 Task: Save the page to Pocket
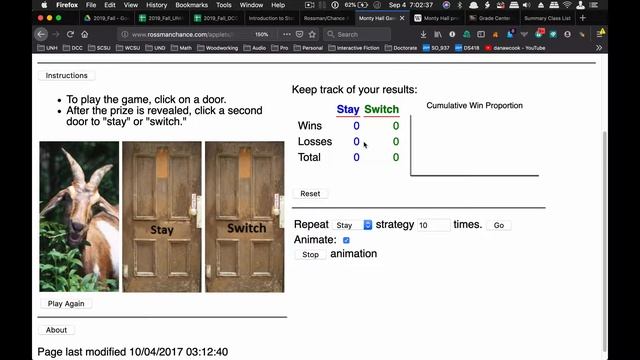coord(299,34)
